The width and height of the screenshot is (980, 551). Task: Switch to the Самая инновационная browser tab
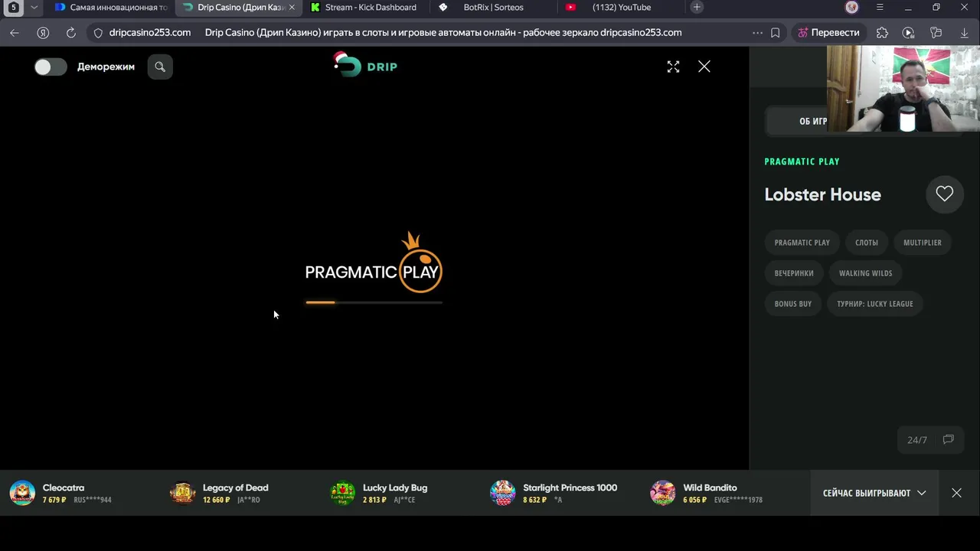[x=111, y=8]
